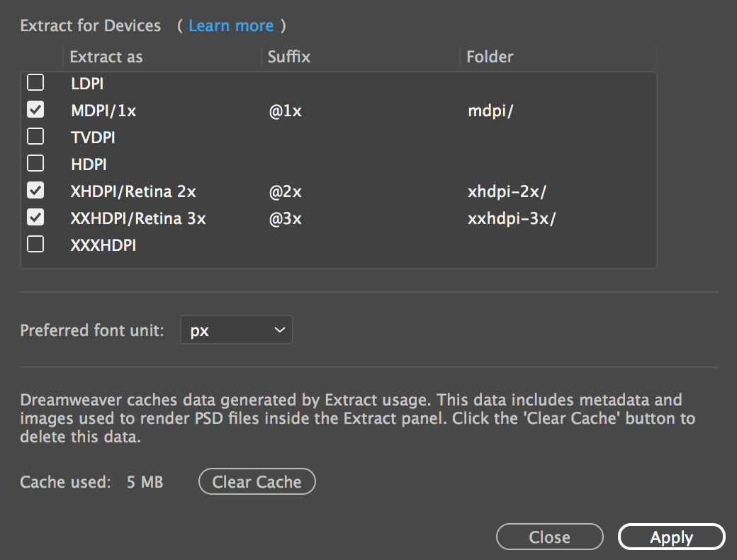The height and width of the screenshot is (560, 737).
Task: Click the Suffix column header
Action: pyautogui.click(x=288, y=57)
